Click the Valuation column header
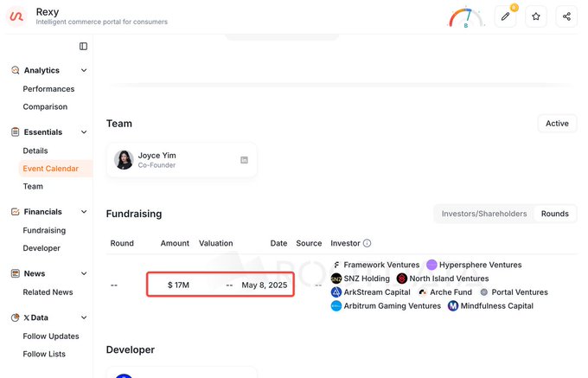Screen dimensions: 588x378 tap(216, 243)
